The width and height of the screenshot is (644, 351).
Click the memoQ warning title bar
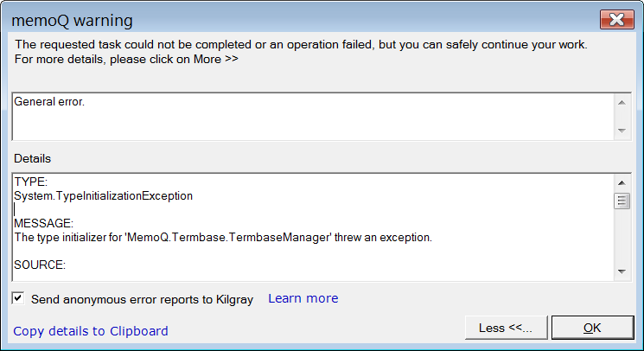(x=300, y=20)
